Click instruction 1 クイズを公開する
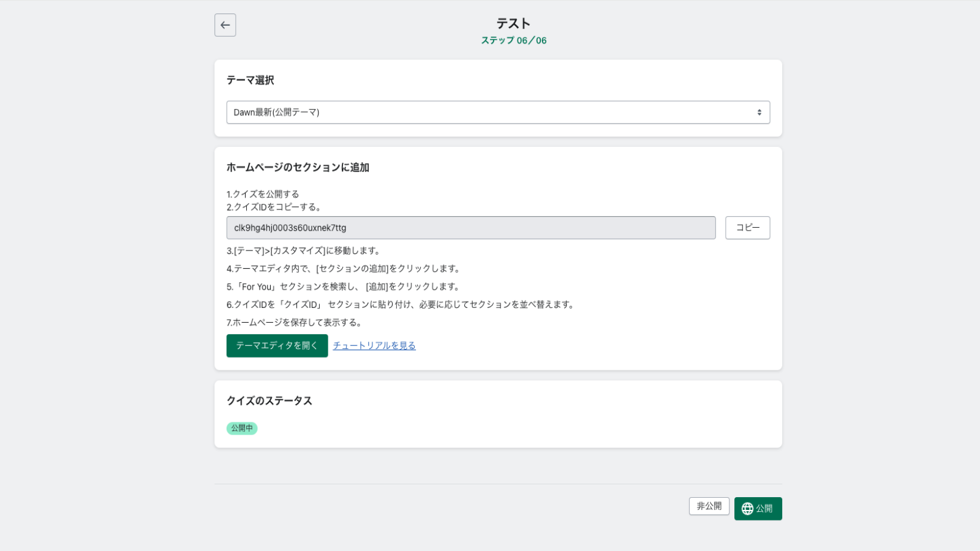980x551 pixels. click(x=263, y=194)
